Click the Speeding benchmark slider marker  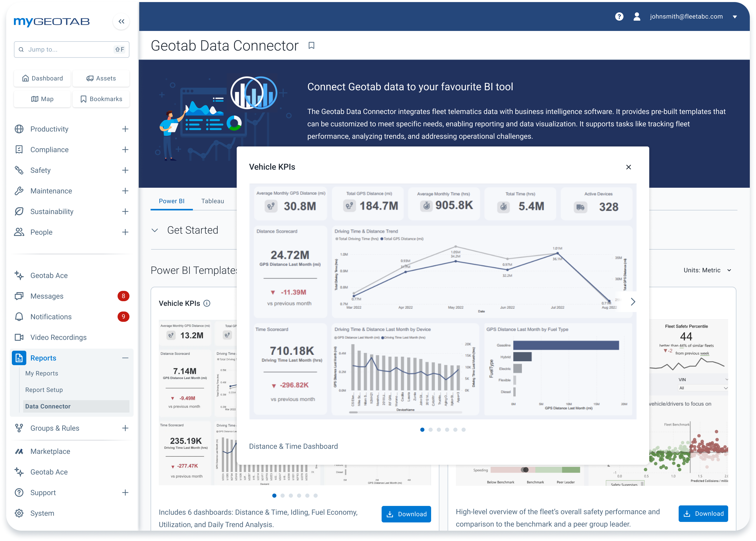[525, 470]
